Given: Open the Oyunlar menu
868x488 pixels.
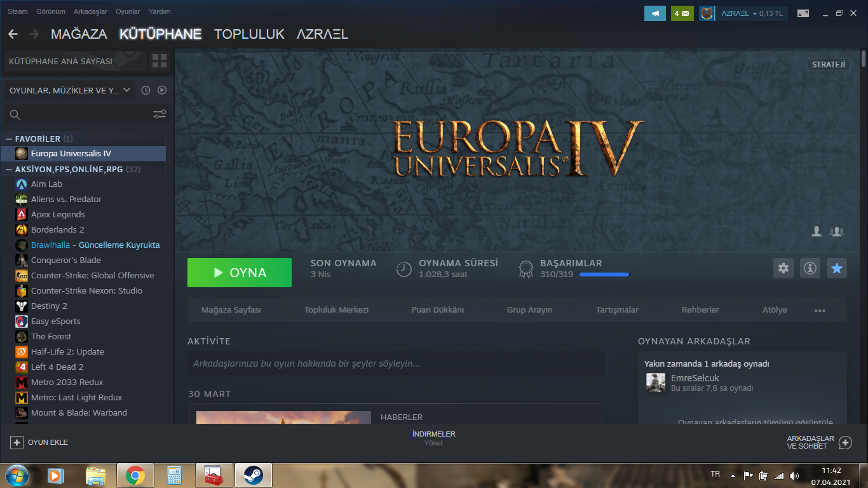Looking at the screenshot, I should pos(128,11).
